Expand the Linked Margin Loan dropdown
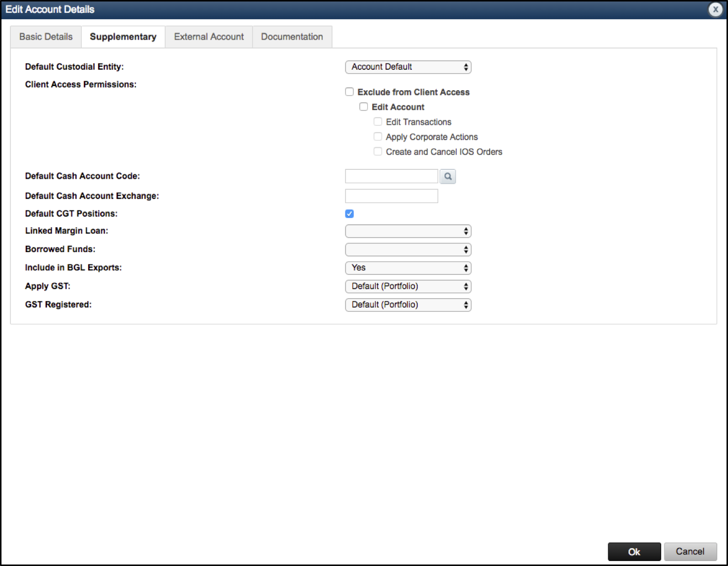The image size is (728, 566). 408,231
